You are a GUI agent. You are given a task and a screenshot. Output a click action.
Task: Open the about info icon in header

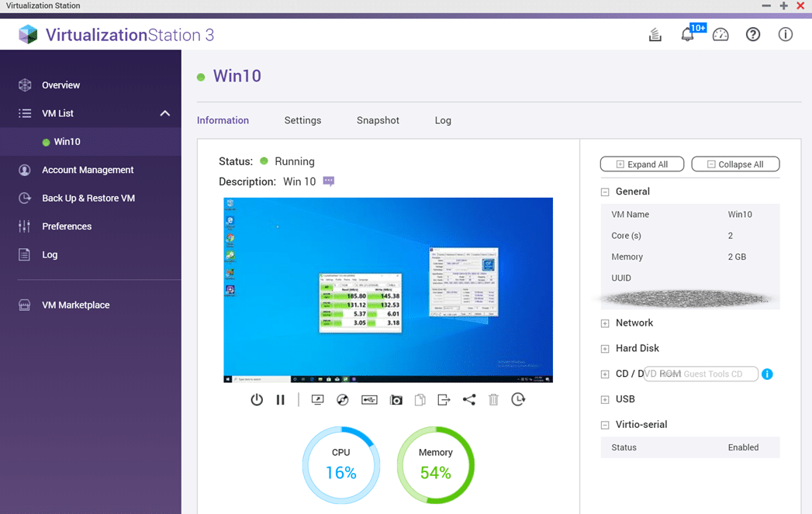click(785, 35)
